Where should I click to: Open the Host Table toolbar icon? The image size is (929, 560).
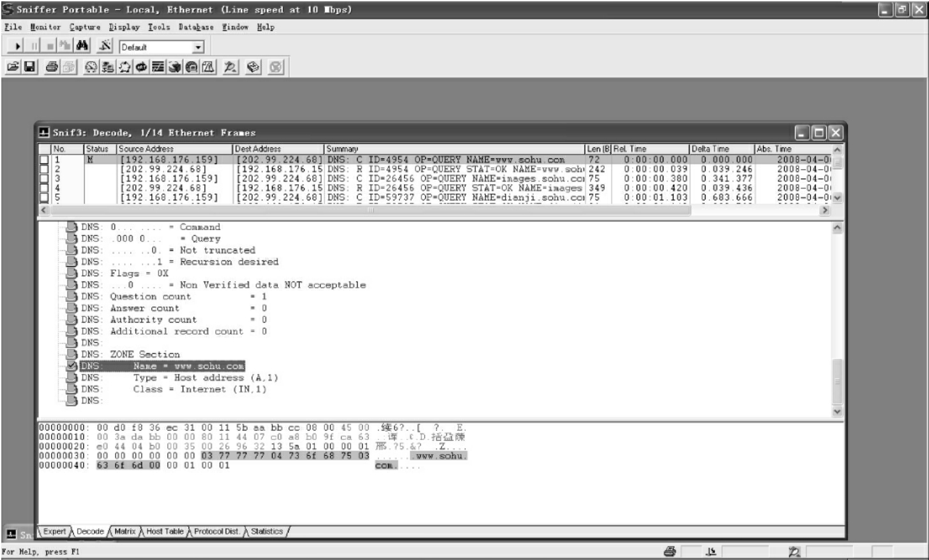(108, 67)
